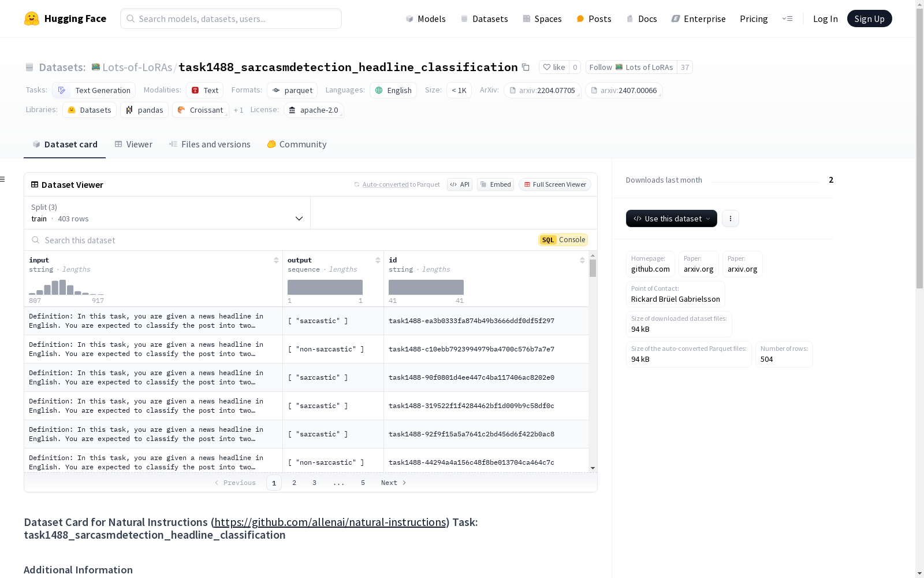Open the Pricing page
This screenshot has width=924, height=578.
pyautogui.click(x=754, y=18)
